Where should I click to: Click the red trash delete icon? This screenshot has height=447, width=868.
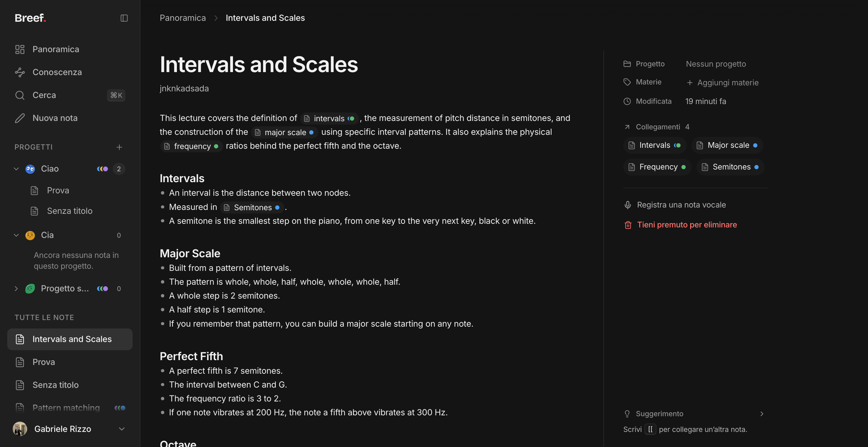point(628,225)
